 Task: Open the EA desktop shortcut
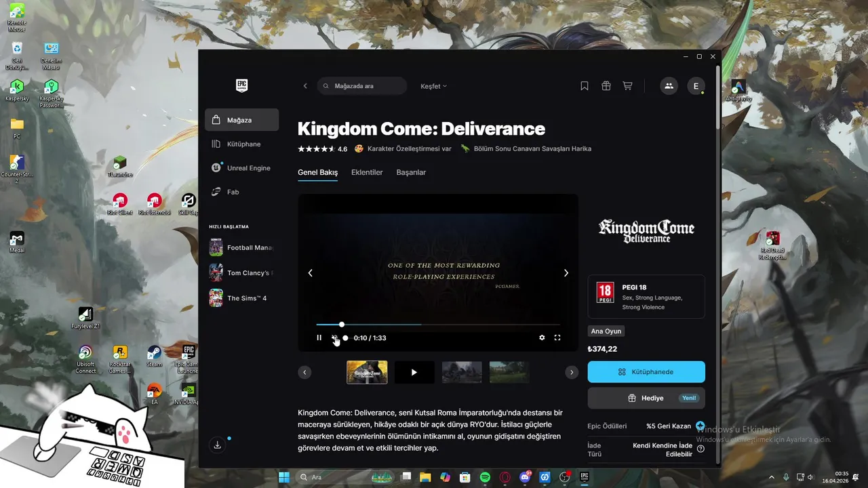pyautogui.click(x=155, y=394)
